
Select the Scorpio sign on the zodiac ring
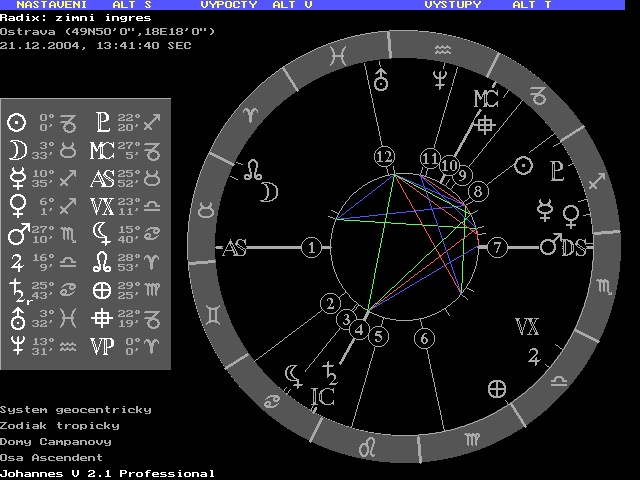point(604,289)
